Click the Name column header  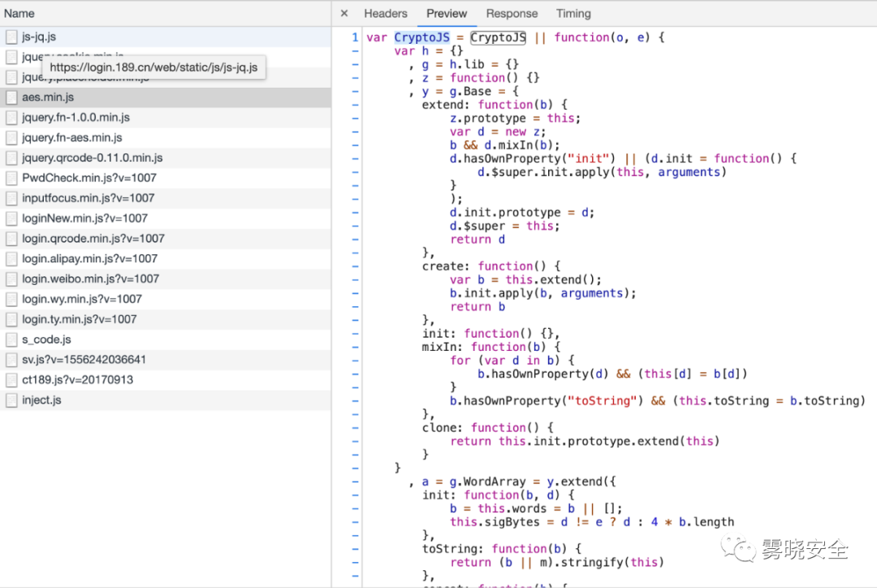tap(19, 14)
